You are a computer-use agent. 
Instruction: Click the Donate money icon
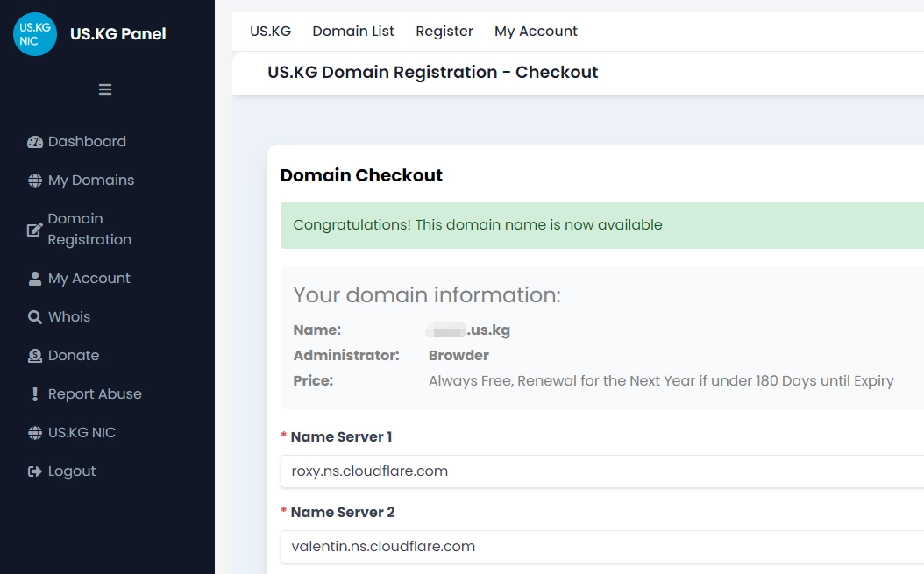(x=35, y=356)
